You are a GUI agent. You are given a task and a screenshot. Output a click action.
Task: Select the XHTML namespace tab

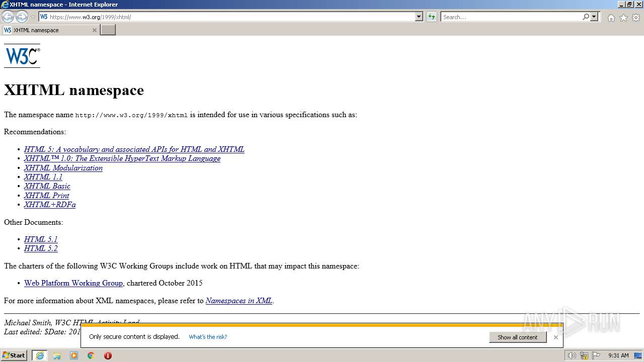click(x=50, y=30)
